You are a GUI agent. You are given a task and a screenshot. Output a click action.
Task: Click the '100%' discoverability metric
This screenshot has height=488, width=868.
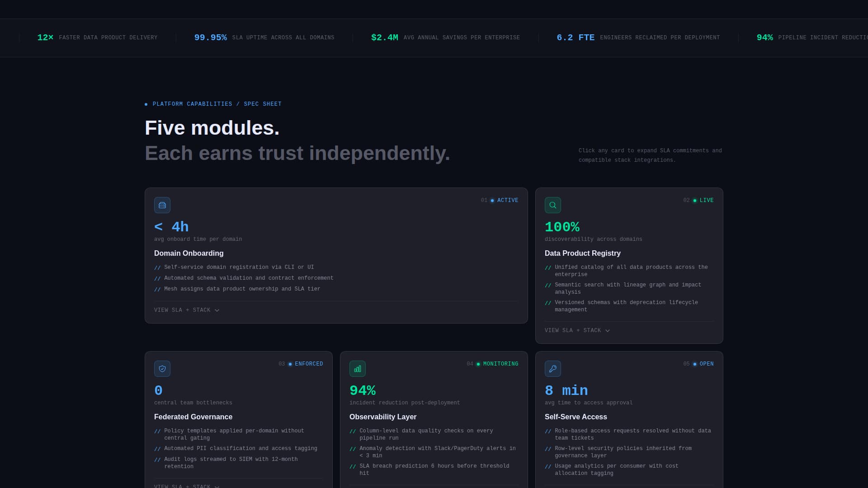coord(562,227)
